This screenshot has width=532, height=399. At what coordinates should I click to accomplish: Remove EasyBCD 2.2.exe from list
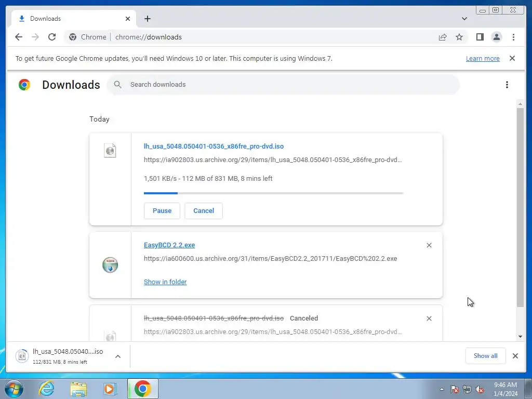point(429,245)
